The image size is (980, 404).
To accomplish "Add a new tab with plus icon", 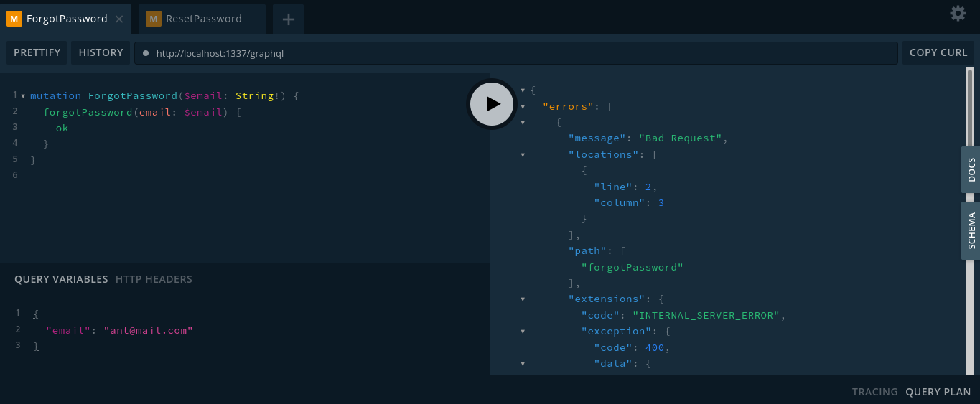I will (289, 19).
